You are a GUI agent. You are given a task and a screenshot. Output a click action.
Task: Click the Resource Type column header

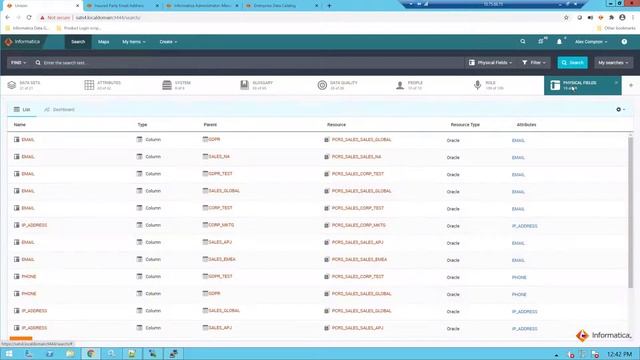click(x=465, y=124)
